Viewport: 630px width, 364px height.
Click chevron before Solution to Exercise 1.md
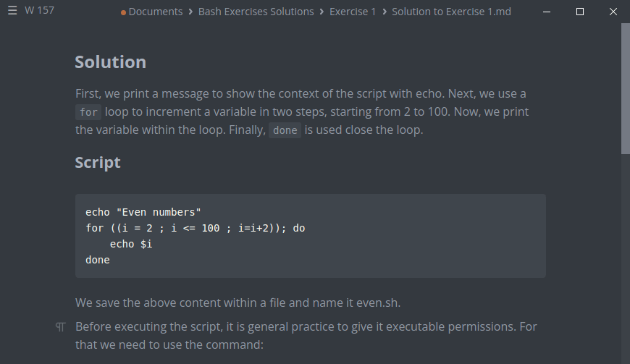pos(385,12)
